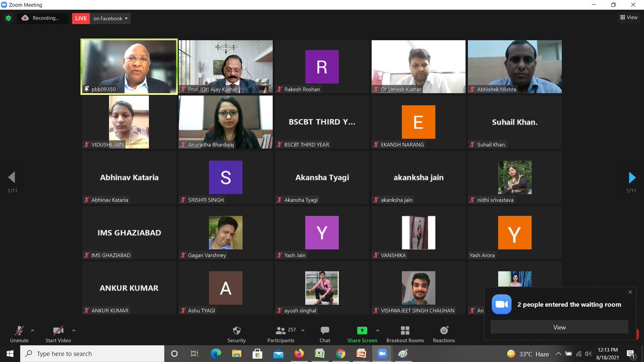The height and width of the screenshot is (362, 644).
Task: Select Anuradha Bhardwaj video tile
Action: 225,122
